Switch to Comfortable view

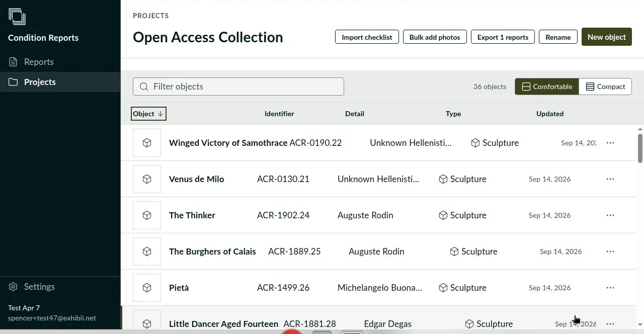point(547,87)
